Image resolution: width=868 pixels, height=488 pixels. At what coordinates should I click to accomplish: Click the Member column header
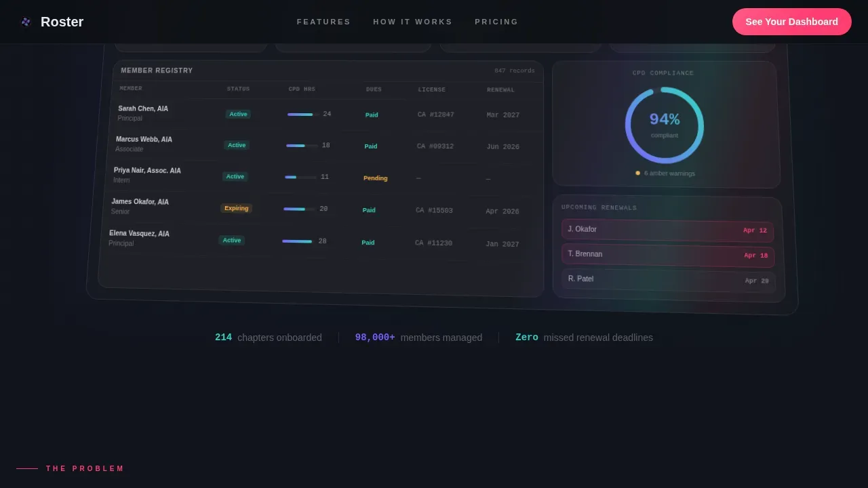pos(131,89)
